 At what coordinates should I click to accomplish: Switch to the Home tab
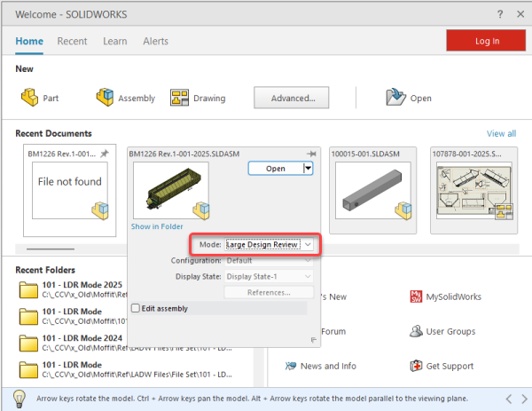(x=29, y=41)
